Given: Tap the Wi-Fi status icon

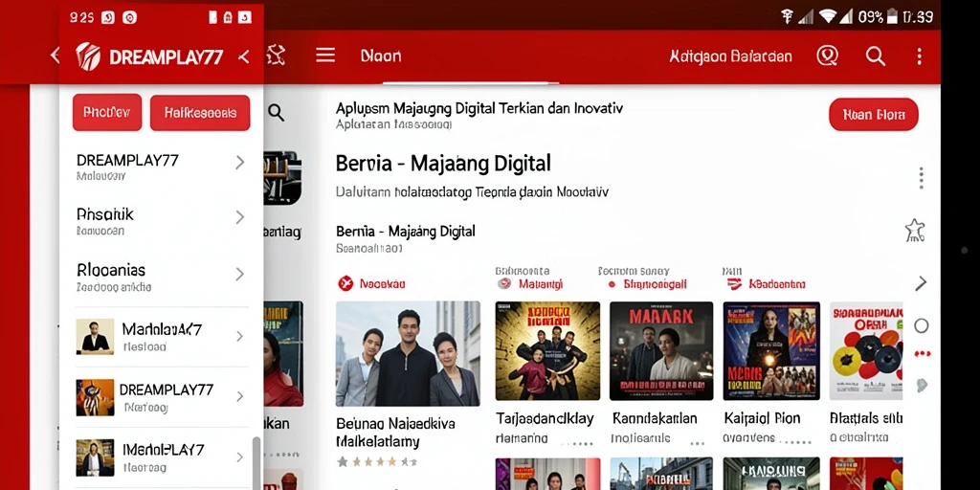Looking at the screenshot, I should [x=828, y=17].
